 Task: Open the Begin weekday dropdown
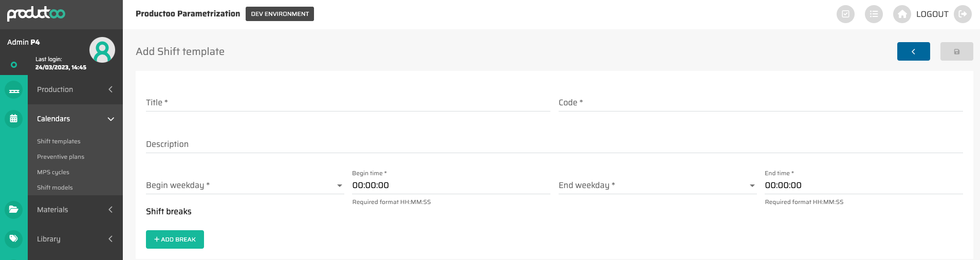(x=244, y=185)
